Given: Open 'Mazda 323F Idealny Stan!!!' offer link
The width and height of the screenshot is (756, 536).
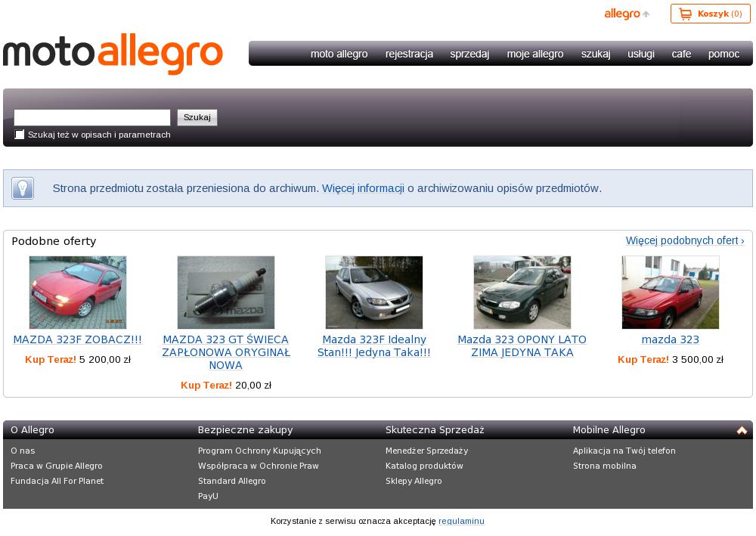Looking at the screenshot, I should click(x=374, y=346).
